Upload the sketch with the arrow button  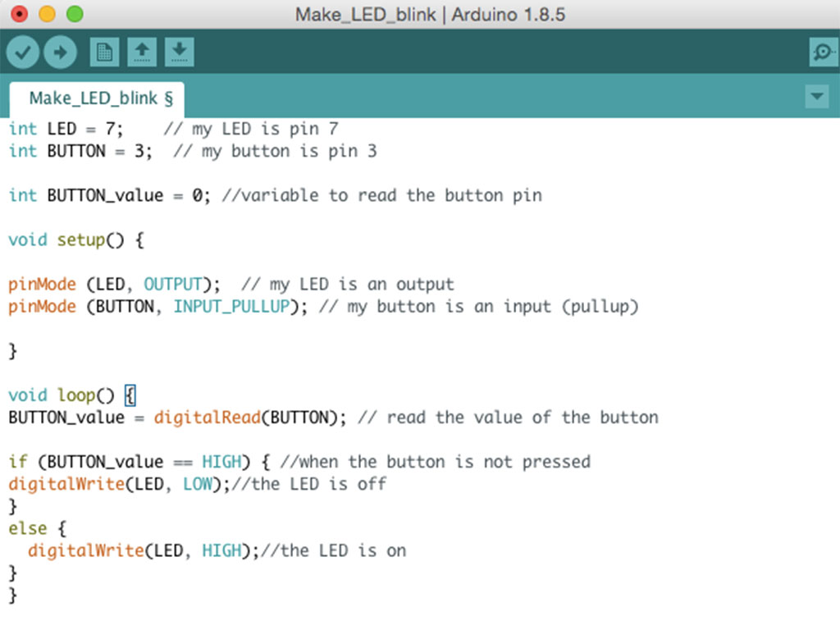60,52
